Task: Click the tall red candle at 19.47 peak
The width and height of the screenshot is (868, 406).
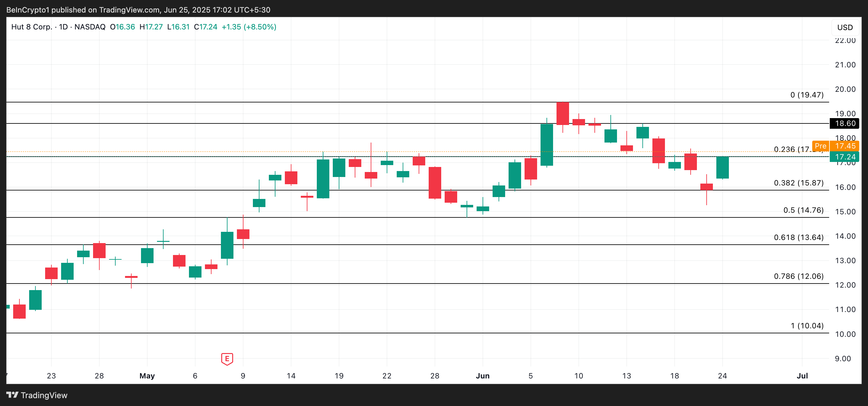Action: tap(562, 113)
